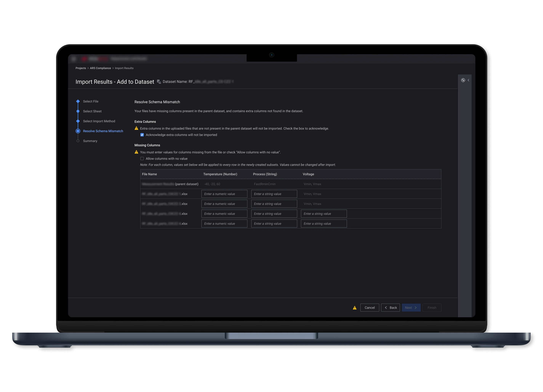Click the '(parent dataset)' file name cell
The width and height of the screenshot is (543, 392).
click(170, 184)
